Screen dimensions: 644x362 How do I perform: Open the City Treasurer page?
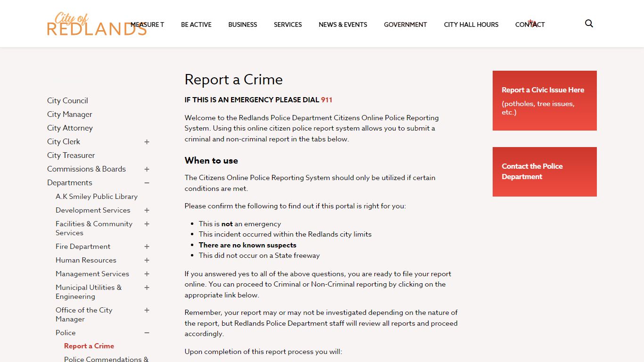[x=71, y=155]
